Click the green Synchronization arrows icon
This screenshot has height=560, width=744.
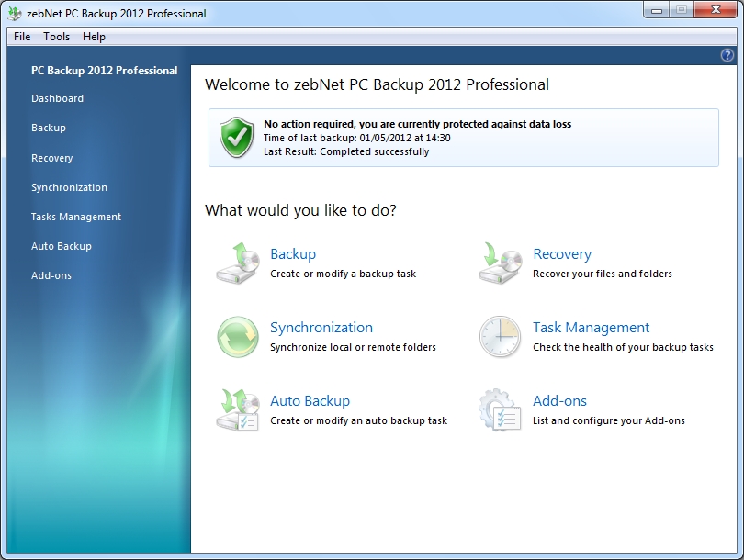pyautogui.click(x=238, y=337)
